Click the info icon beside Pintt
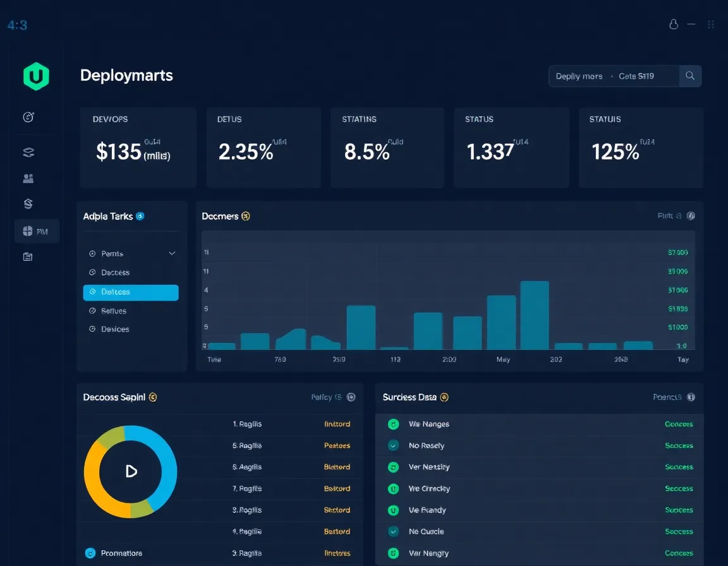 691,216
